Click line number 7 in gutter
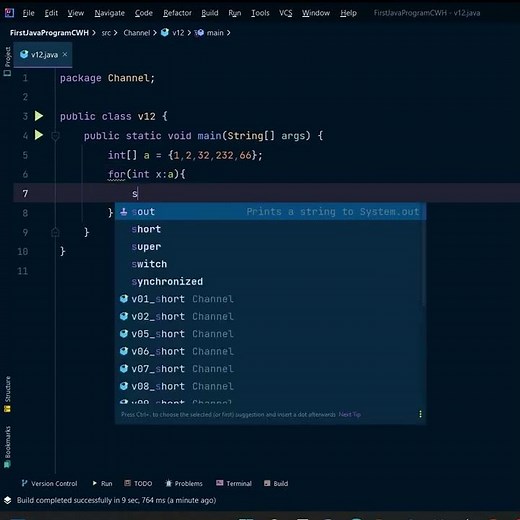The image size is (520, 520). click(25, 193)
